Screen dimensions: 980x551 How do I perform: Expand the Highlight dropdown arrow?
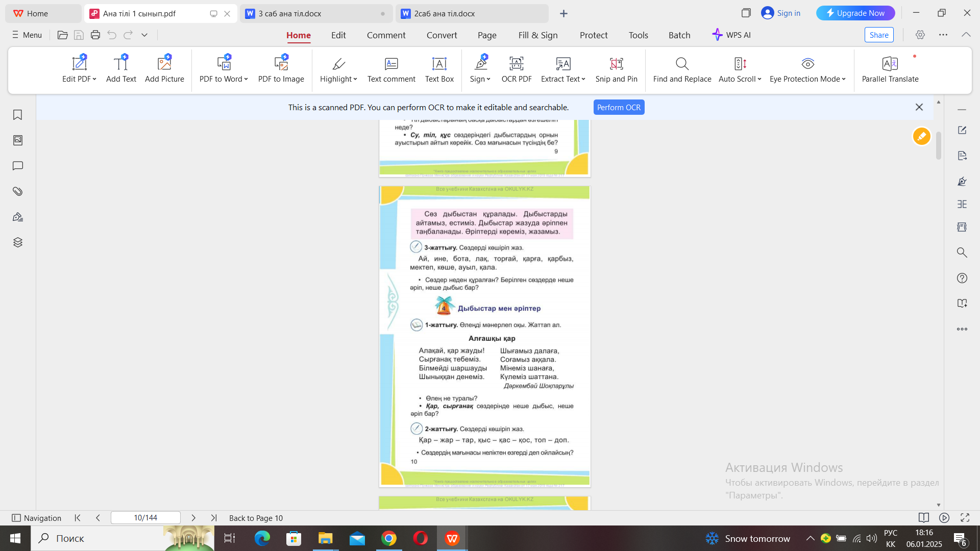pos(355,79)
